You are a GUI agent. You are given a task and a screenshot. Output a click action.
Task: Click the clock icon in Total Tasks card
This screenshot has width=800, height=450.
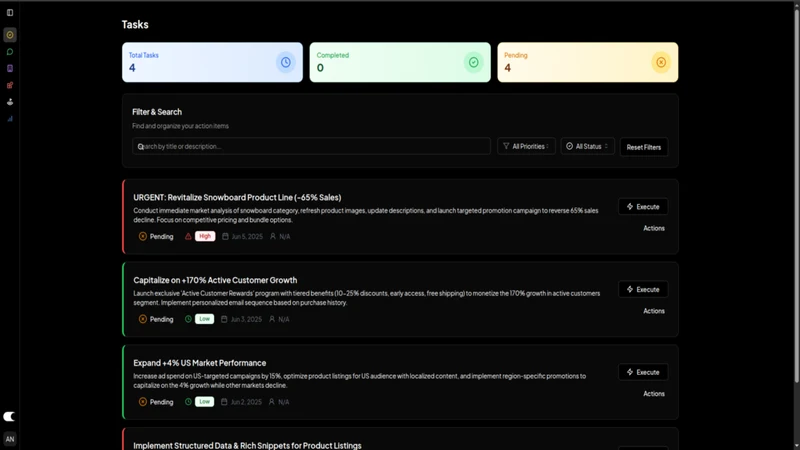click(x=286, y=62)
